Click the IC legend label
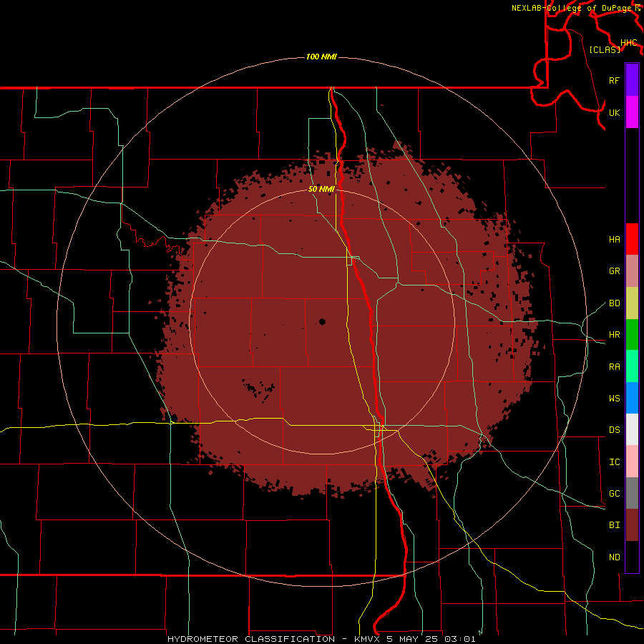The image size is (644, 644). [614, 462]
